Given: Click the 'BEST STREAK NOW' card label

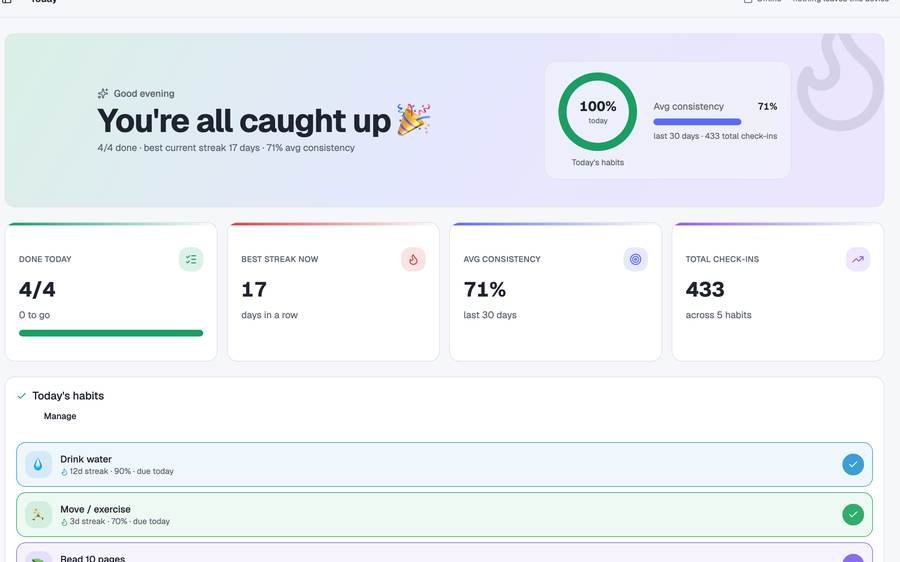Looking at the screenshot, I should (x=280, y=259).
